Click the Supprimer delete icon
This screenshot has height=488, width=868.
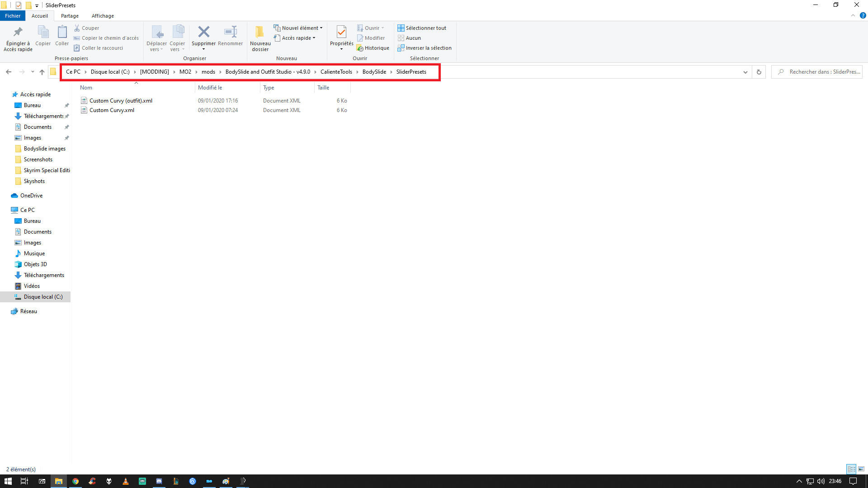click(204, 32)
